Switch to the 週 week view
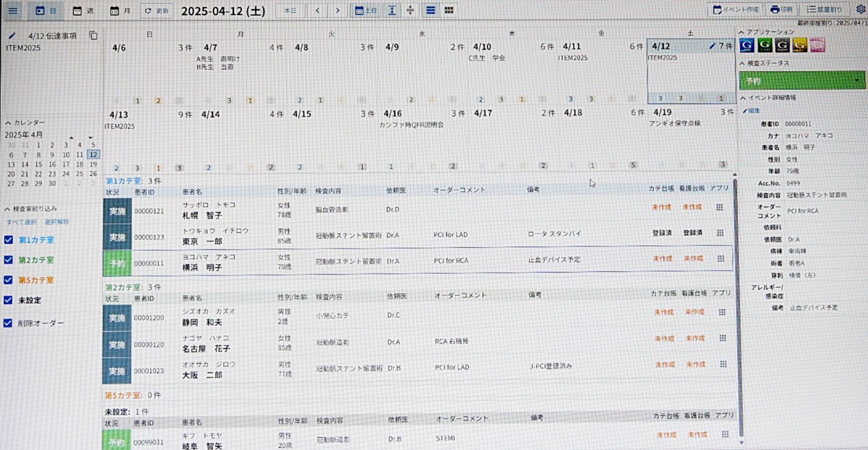The width and height of the screenshot is (868, 450). pos(83,10)
